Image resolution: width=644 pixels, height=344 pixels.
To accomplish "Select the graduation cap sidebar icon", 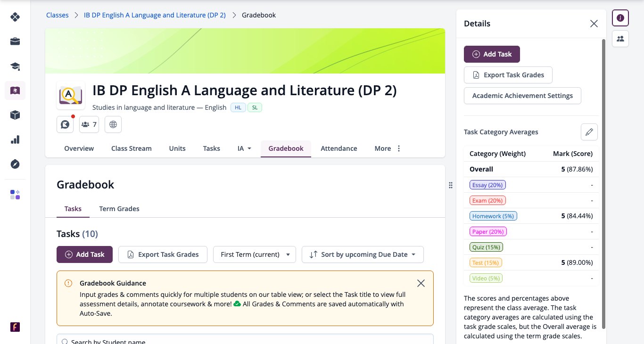I will pos(15,66).
